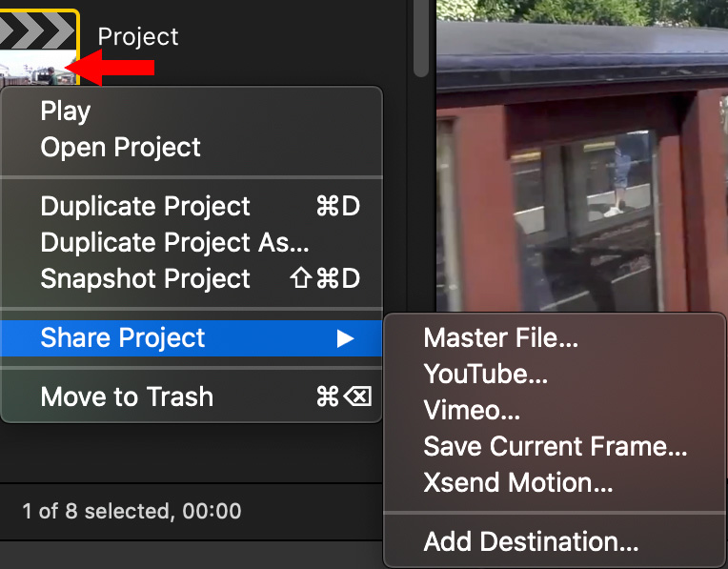Click the '1 of 8 selected' status text

131,511
